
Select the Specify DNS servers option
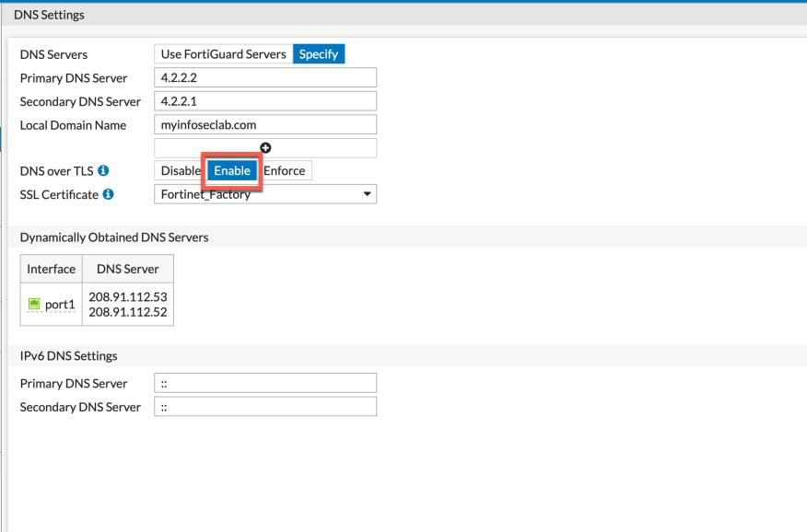(319, 54)
